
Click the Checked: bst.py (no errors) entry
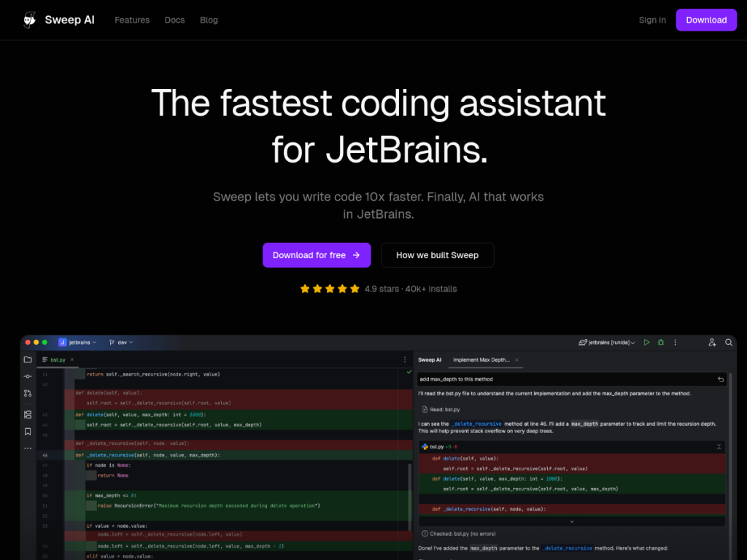coord(459,534)
